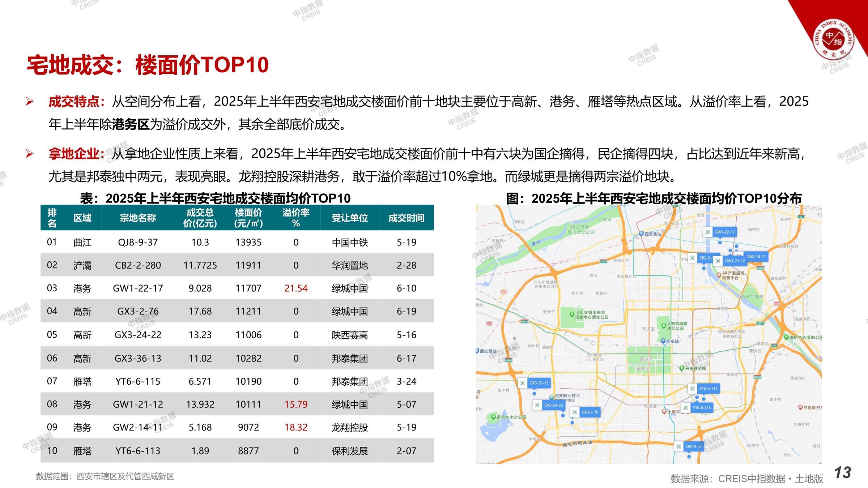Click the GX3-36-13 plot marker icon
Image resolution: width=868 pixels, height=488 pixels.
[523, 383]
